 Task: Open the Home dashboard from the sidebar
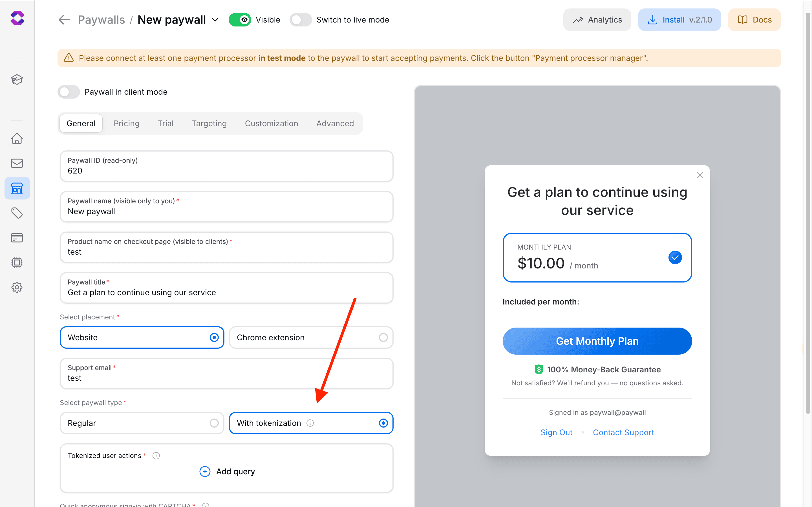click(17, 139)
